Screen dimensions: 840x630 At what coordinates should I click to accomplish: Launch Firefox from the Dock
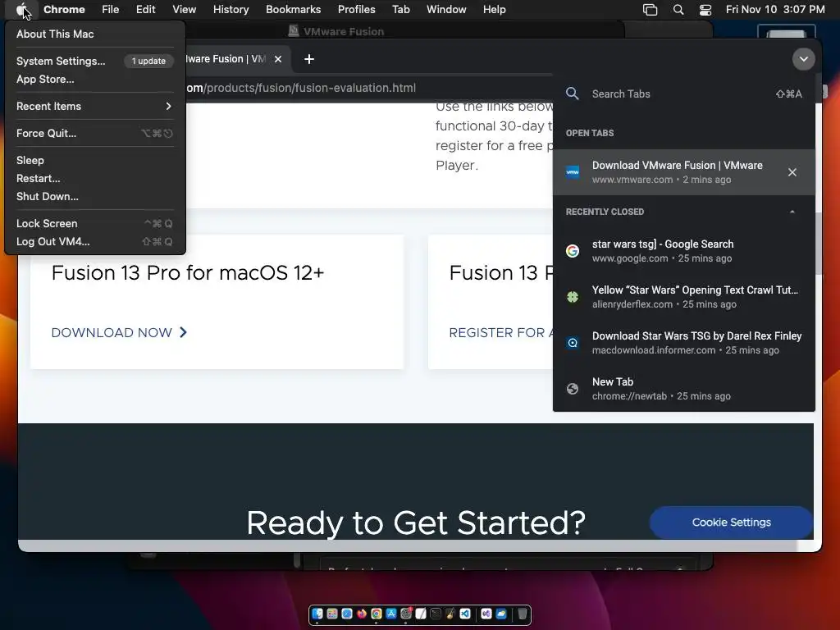(x=362, y=614)
